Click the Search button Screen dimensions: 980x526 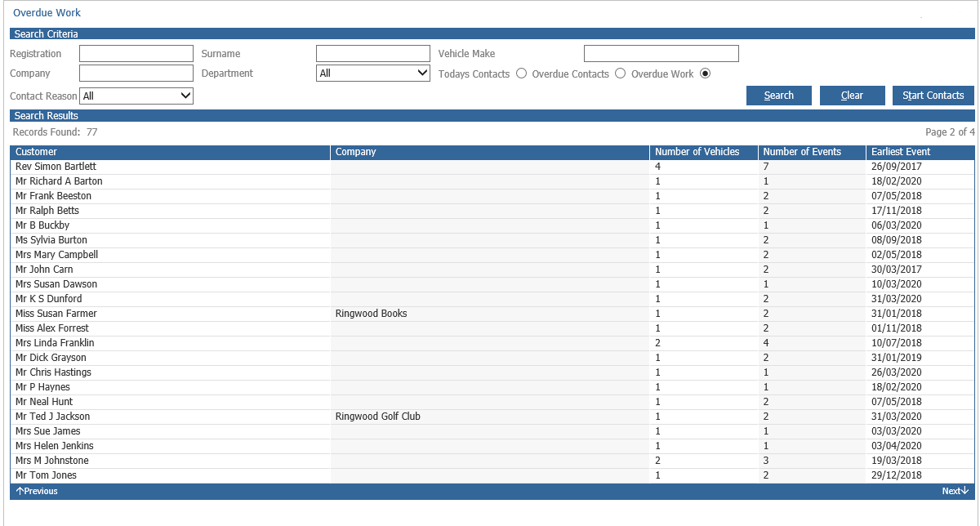pyautogui.click(x=779, y=96)
